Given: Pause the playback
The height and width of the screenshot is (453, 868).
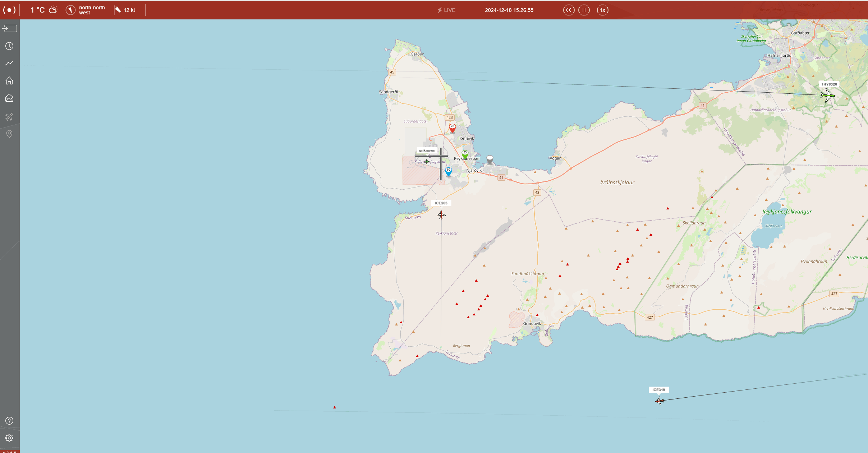Looking at the screenshot, I should click(584, 10).
